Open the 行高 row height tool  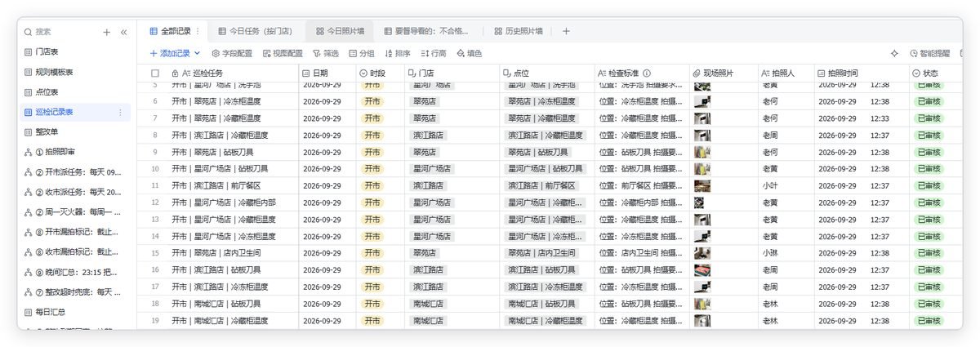(434, 53)
